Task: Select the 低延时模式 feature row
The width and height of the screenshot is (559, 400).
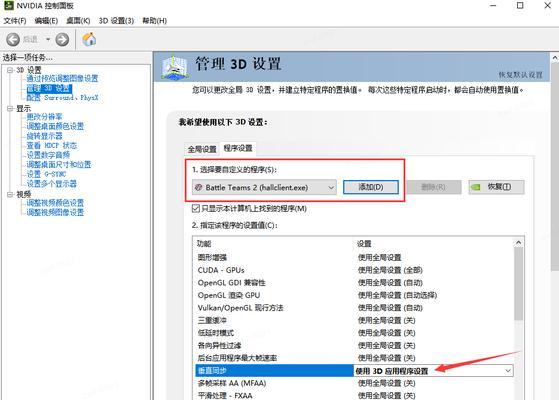Action: click(354, 333)
